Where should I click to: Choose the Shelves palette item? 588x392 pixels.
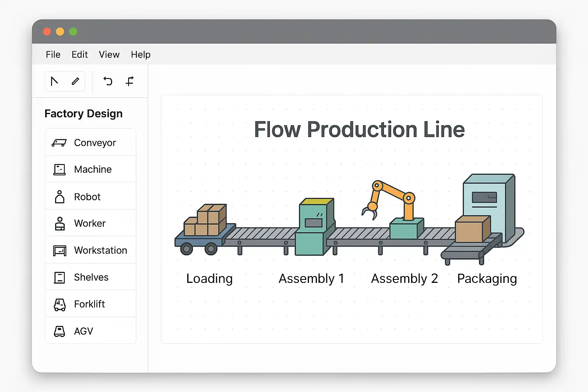click(x=91, y=277)
